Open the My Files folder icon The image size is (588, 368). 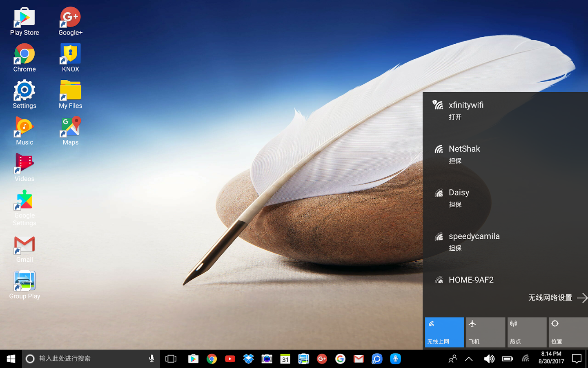coord(70,94)
